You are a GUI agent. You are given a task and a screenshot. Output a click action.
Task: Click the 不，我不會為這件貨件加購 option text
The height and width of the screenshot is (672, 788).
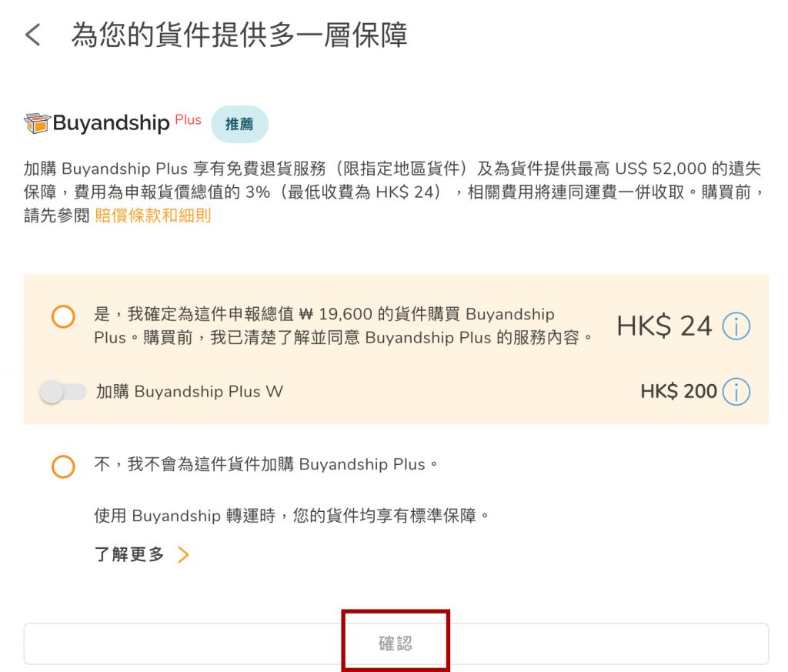coord(266,465)
